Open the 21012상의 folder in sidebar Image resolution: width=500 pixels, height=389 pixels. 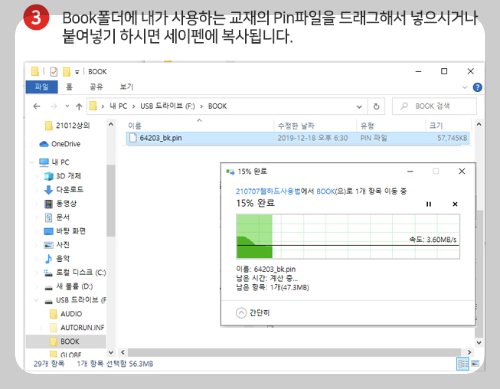tap(68, 126)
